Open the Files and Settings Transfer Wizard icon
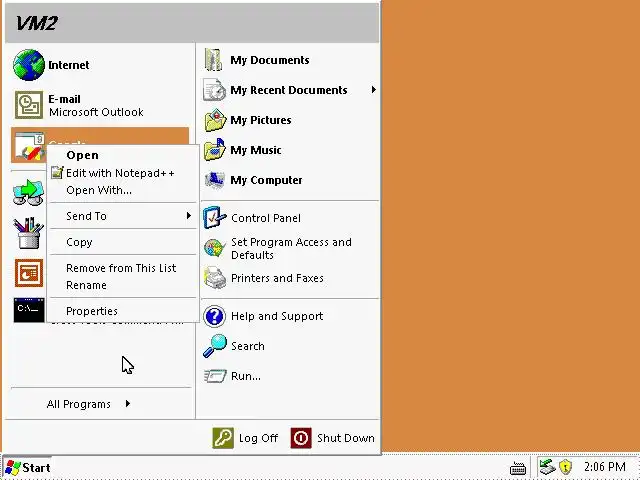Image resolution: width=640 pixels, height=480 pixels. [29, 192]
